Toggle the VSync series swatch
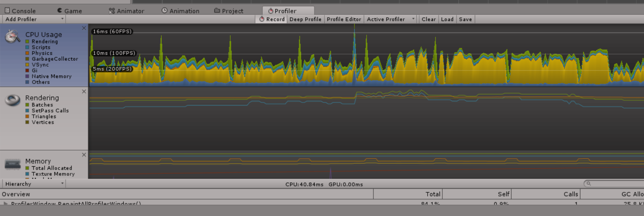Screen dimensions: 644x216 point(27,65)
